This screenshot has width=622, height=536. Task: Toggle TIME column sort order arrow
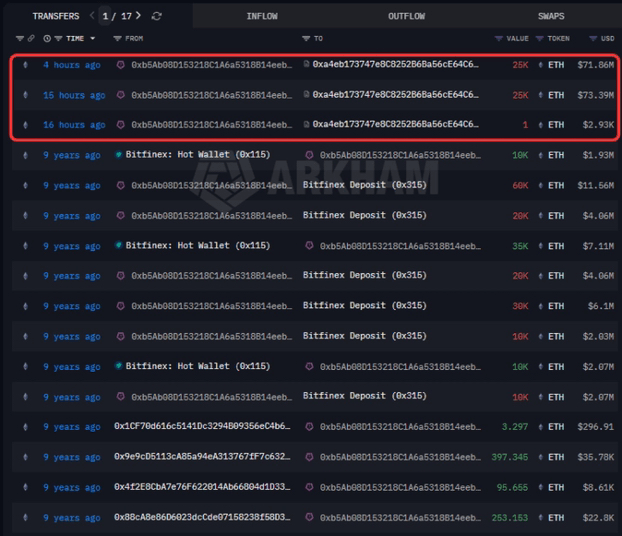[93, 39]
